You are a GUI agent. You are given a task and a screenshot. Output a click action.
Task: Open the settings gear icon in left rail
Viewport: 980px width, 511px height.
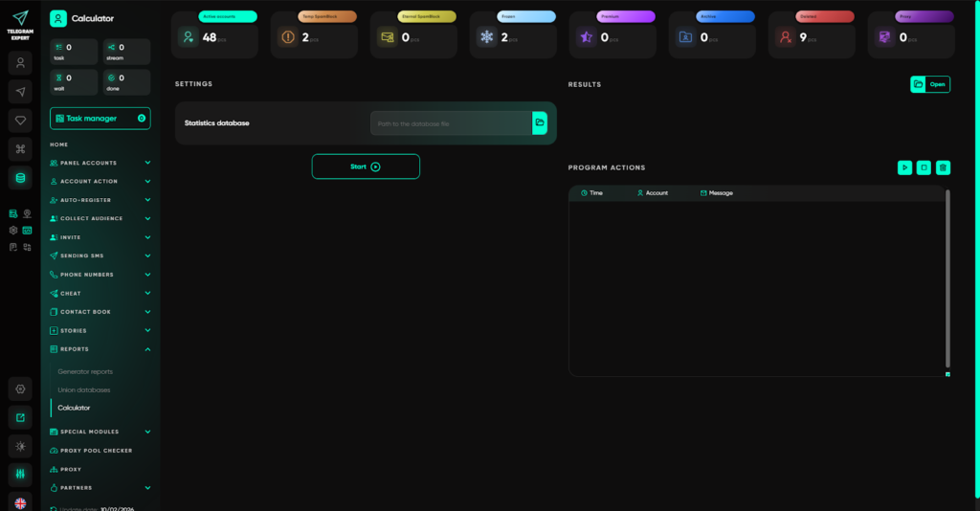point(20,389)
